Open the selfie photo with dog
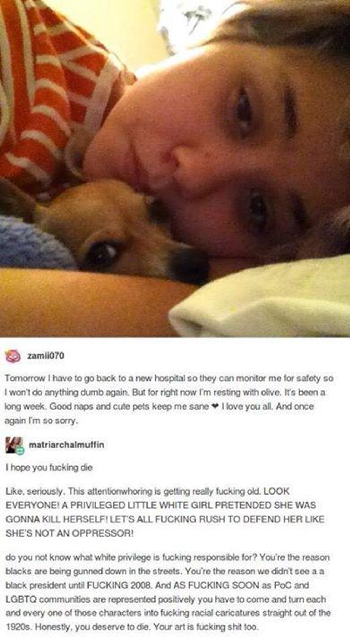The image size is (350, 644). coord(175,168)
